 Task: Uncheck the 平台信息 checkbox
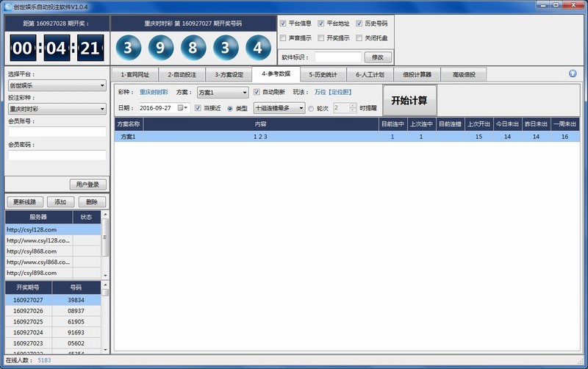pyautogui.click(x=284, y=24)
